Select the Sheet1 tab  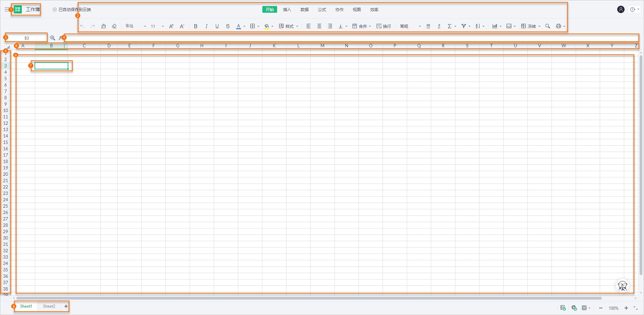26,306
